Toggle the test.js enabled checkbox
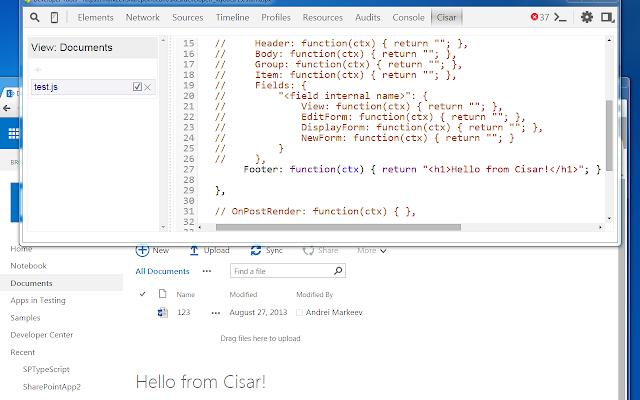This screenshot has height=400, width=640. [x=137, y=87]
